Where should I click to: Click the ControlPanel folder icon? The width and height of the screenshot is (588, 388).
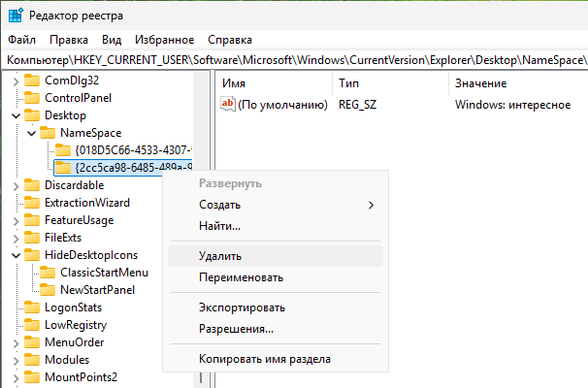click(31, 98)
